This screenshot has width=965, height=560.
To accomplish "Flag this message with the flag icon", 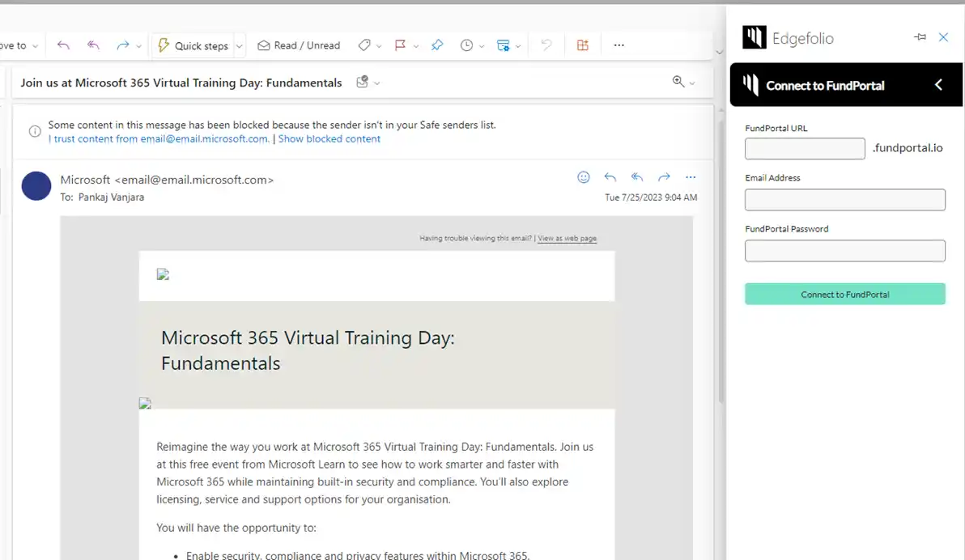I will click(400, 45).
